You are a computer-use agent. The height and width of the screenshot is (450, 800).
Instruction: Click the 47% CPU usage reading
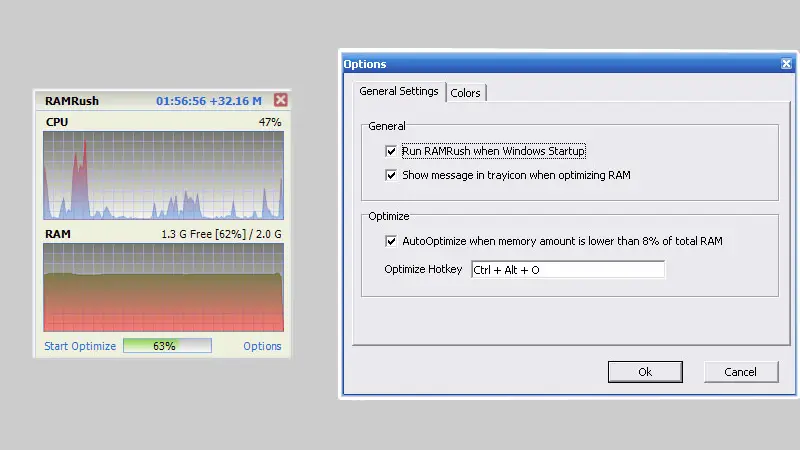point(270,122)
